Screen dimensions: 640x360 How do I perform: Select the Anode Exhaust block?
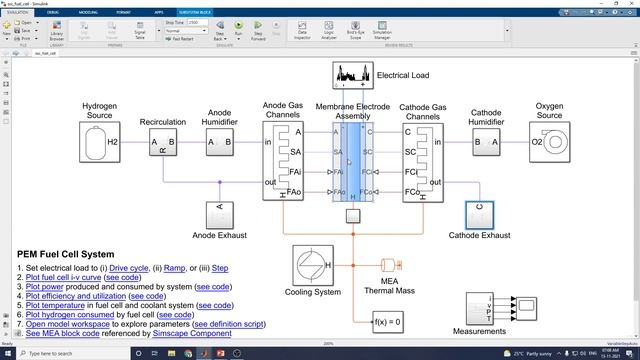click(220, 215)
